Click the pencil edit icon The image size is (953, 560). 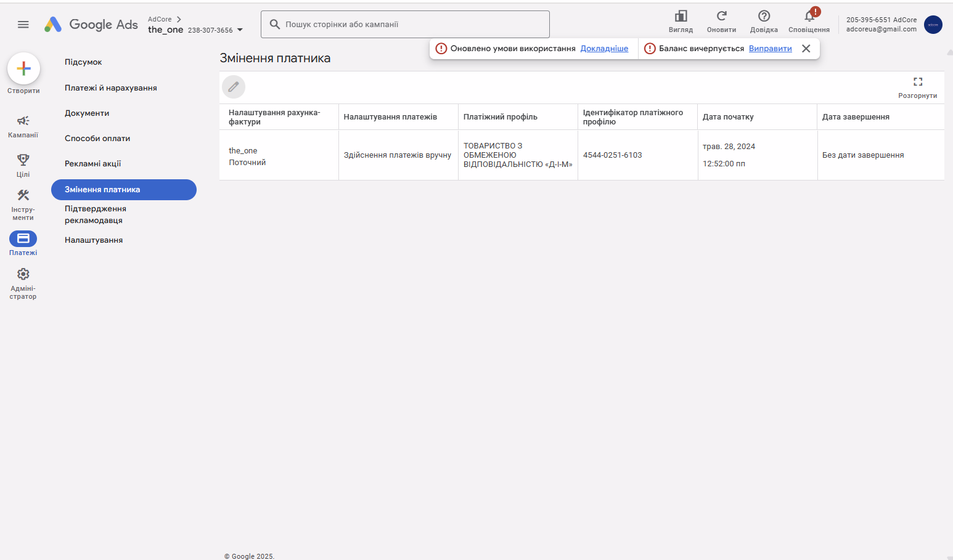(234, 87)
